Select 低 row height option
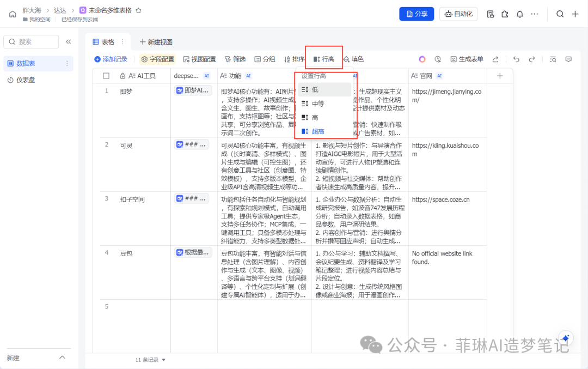Screen dimensions: 588x369 coord(324,90)
